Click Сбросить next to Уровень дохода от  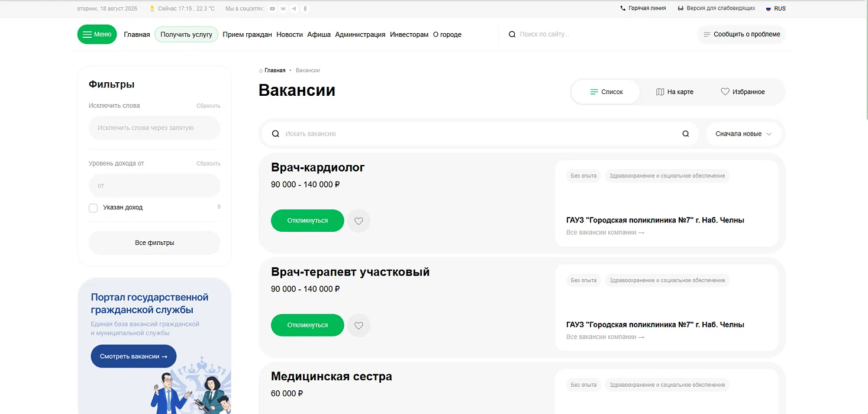point(208,163)
